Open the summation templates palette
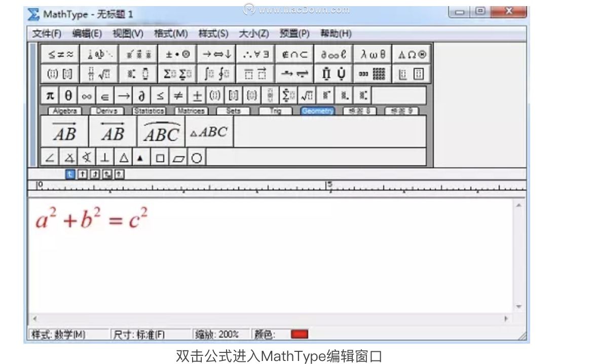Image resolution: width=593 pixels, height=364 pixels. 177,74
